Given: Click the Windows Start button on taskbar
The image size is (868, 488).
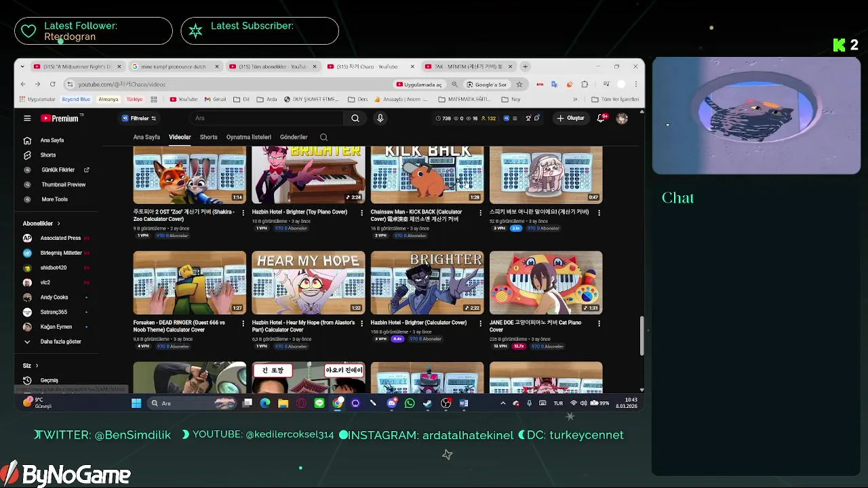Looking at the screenshot, I should [136, 403].
